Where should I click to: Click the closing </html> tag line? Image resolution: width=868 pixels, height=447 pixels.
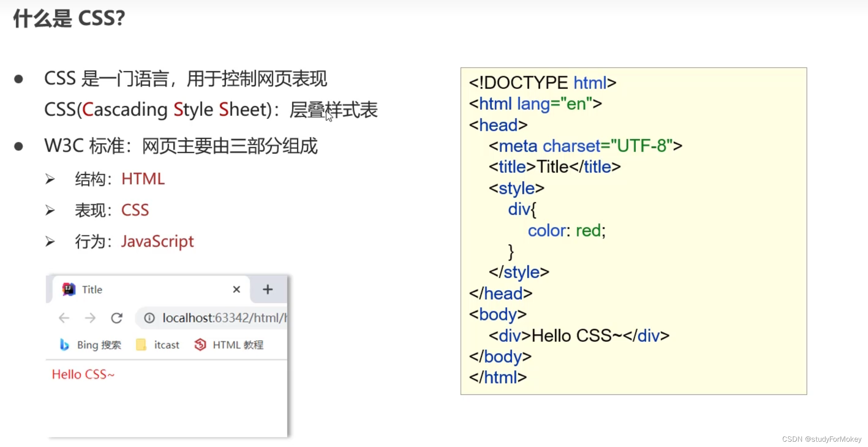tap(498, 377)
